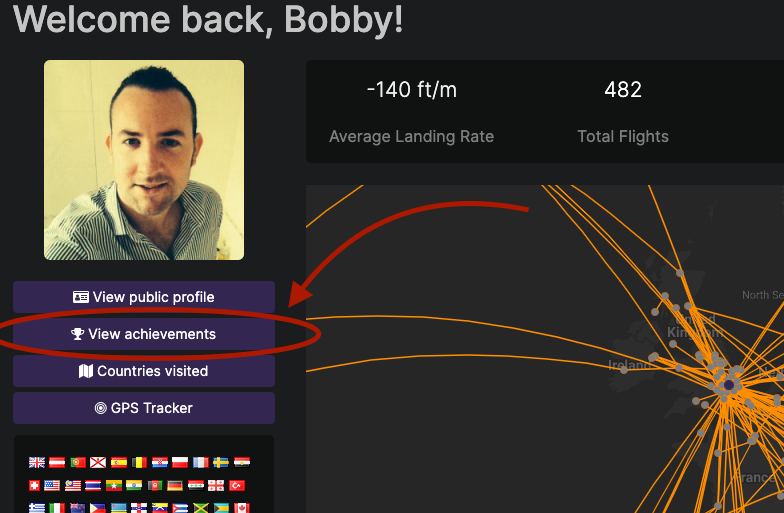Open the Countries visited page
Viewport: 784px width, 513px height.
[144, 371]
